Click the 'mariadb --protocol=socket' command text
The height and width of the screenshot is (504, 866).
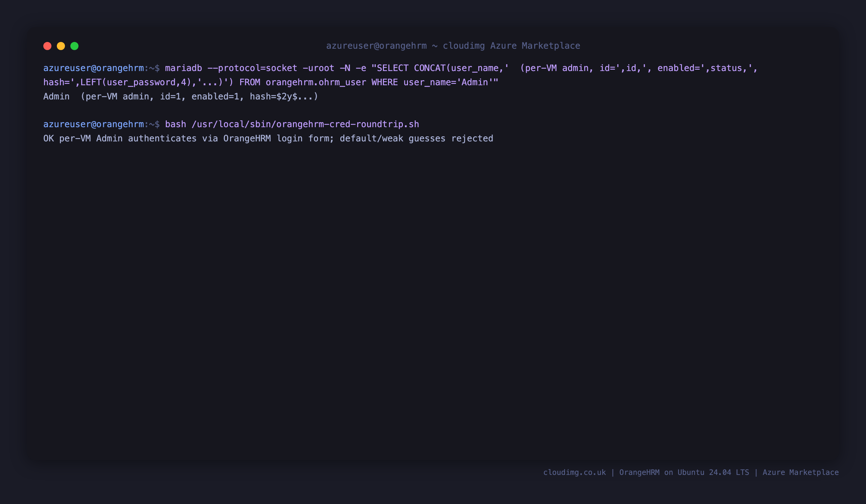(231, 68)
